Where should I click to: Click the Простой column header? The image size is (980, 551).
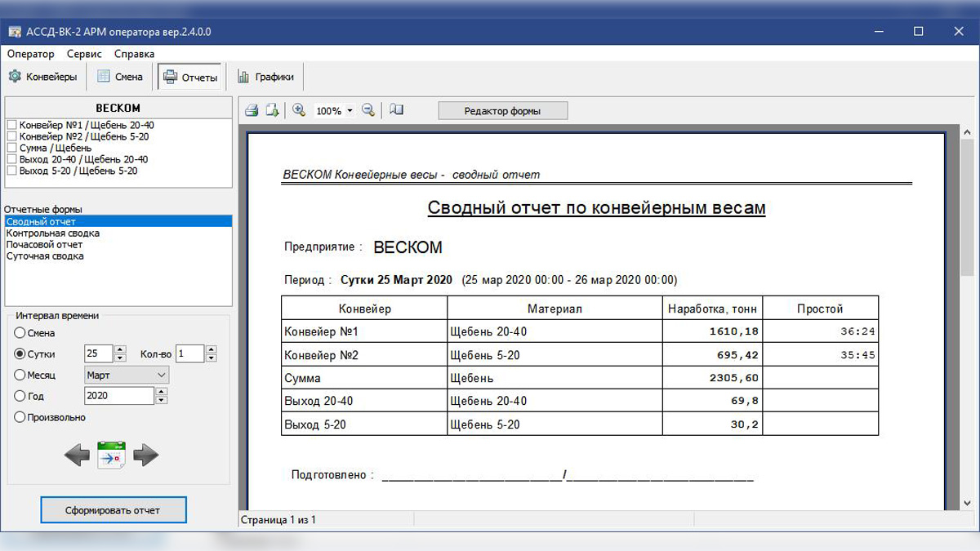click(820, 309)
